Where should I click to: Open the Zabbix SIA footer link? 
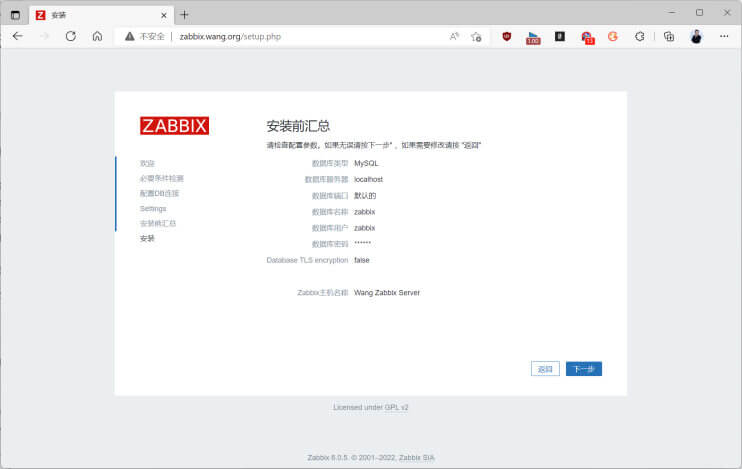point(416,458)
